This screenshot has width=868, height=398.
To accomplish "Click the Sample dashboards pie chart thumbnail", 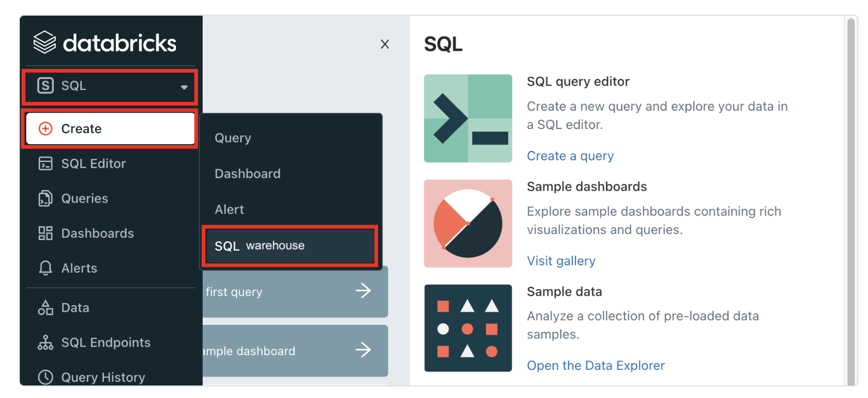I will pyautogui.click(x=468, y=224).
